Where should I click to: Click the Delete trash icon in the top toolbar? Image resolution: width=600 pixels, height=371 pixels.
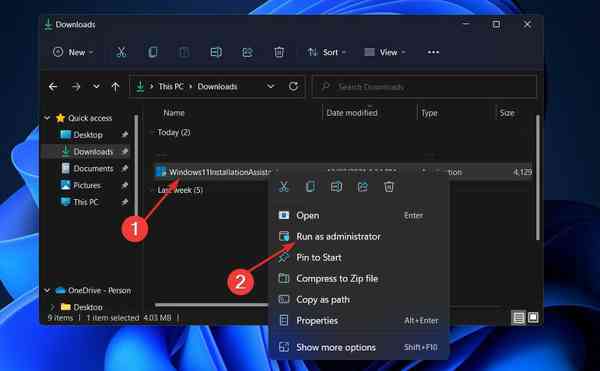279,52
